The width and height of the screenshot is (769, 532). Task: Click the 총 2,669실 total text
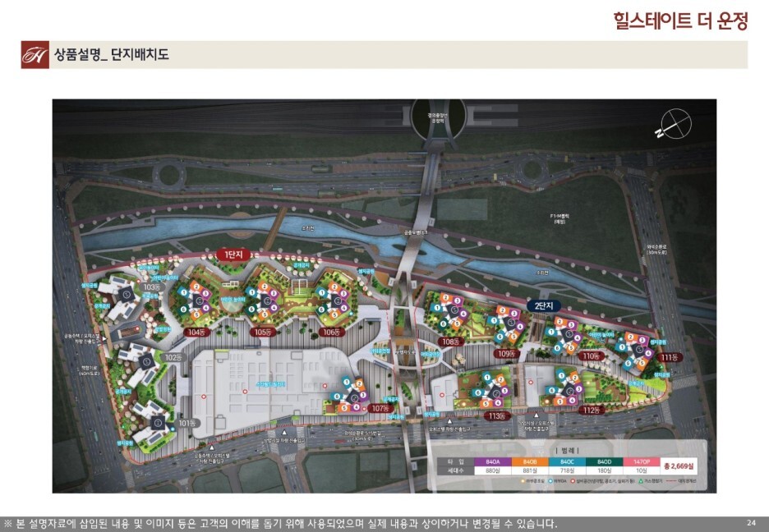point(679,466)
